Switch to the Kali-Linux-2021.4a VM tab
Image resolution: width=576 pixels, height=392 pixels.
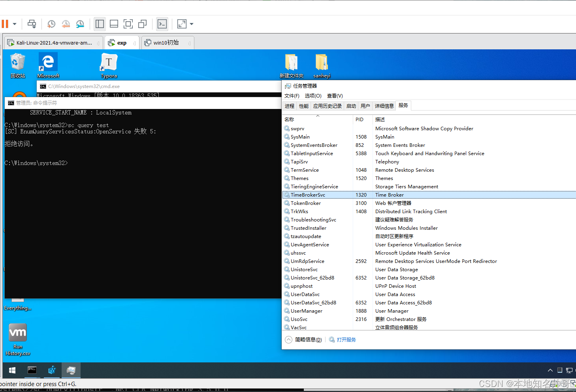click(53, 43)
